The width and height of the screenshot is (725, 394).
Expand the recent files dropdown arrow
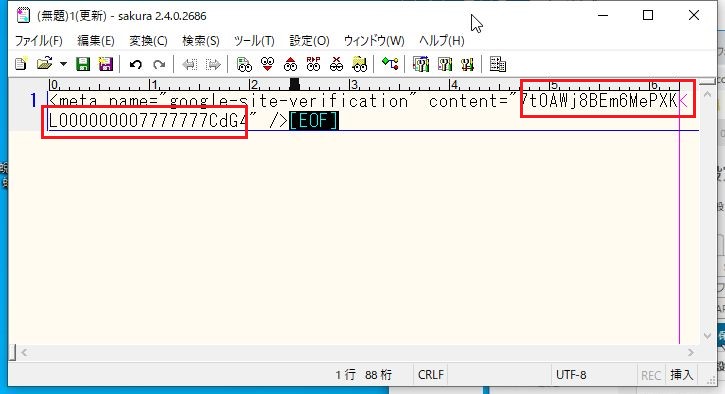63,64
